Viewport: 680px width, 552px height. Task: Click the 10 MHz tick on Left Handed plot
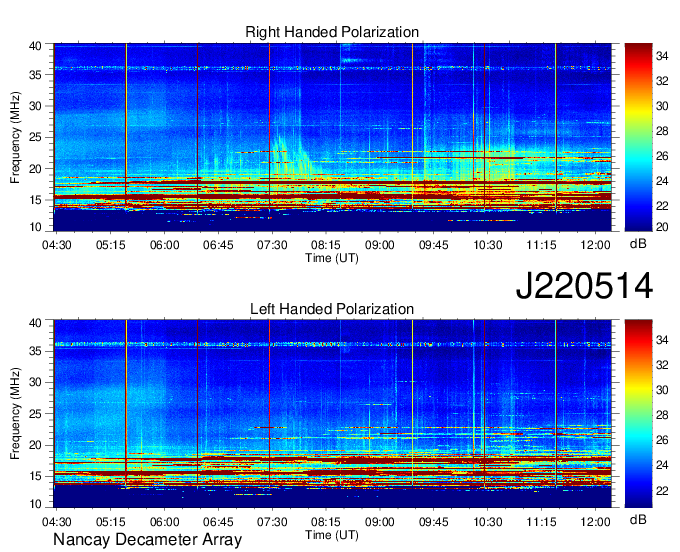tap(35, 504)
